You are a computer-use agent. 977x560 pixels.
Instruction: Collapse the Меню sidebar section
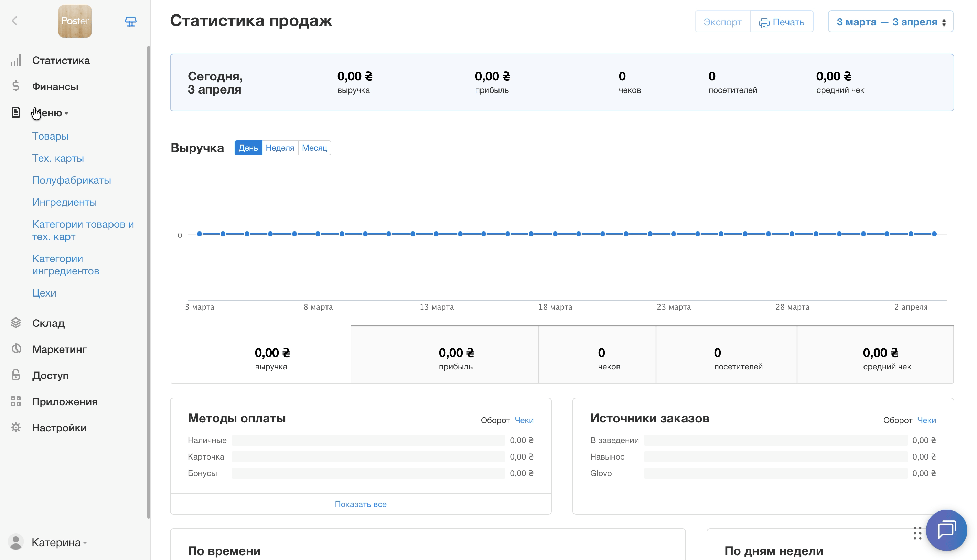point(50,113)
